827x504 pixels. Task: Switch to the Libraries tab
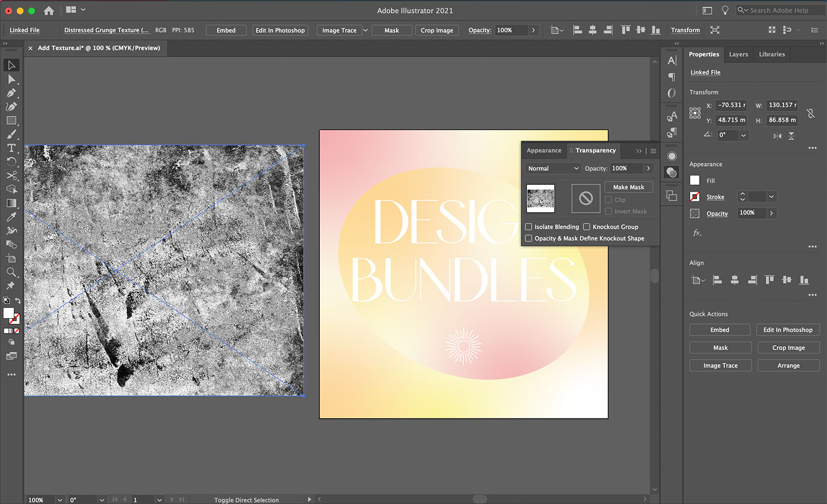click(771, 54)
